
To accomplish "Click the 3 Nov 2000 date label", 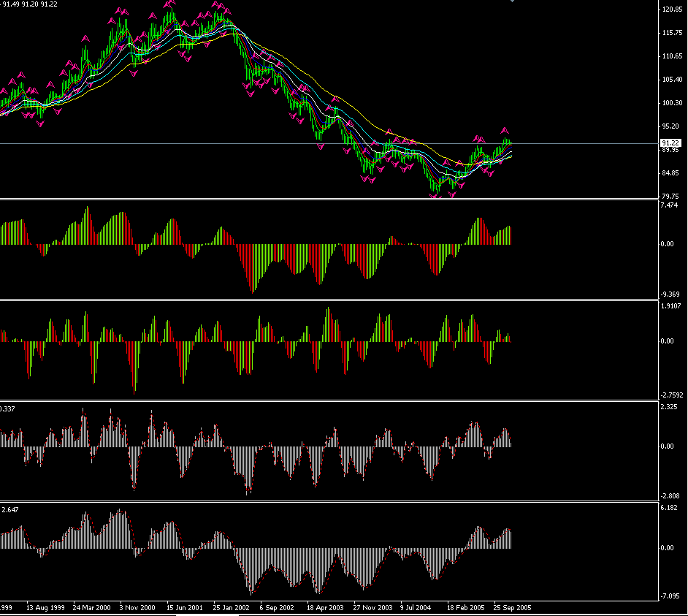I will coord(137,608).
